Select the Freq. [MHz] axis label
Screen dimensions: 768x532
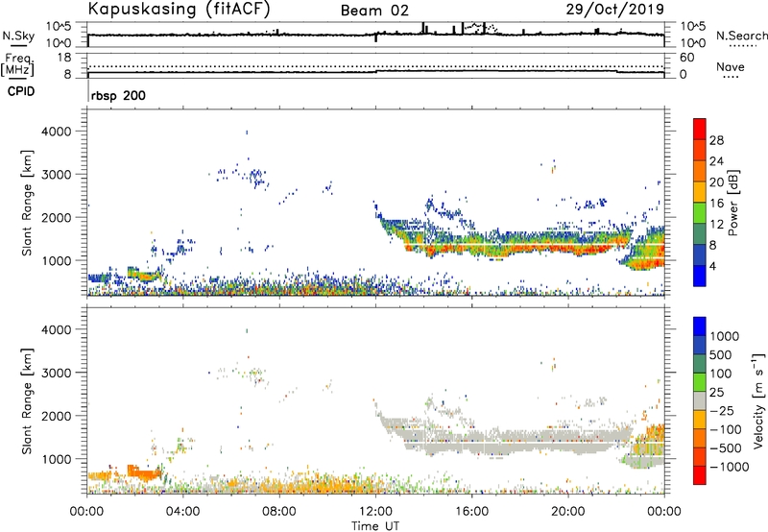click(17, 65)
